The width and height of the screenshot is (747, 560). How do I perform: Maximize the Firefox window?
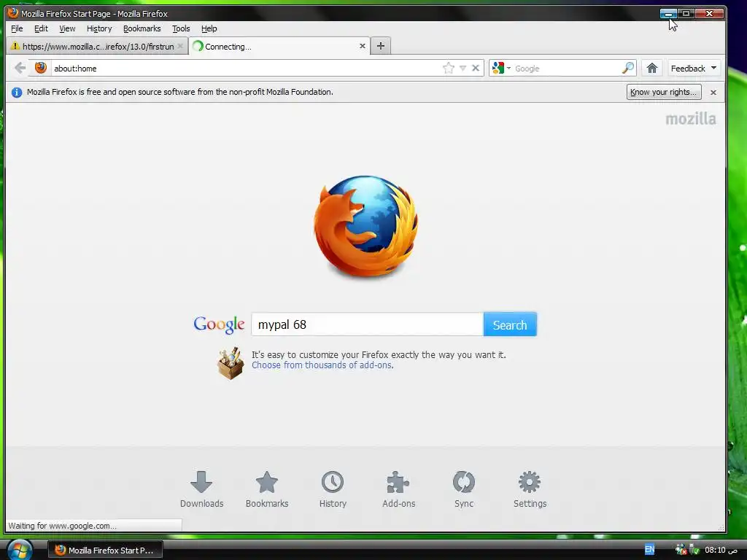click(x=686, y=14)
